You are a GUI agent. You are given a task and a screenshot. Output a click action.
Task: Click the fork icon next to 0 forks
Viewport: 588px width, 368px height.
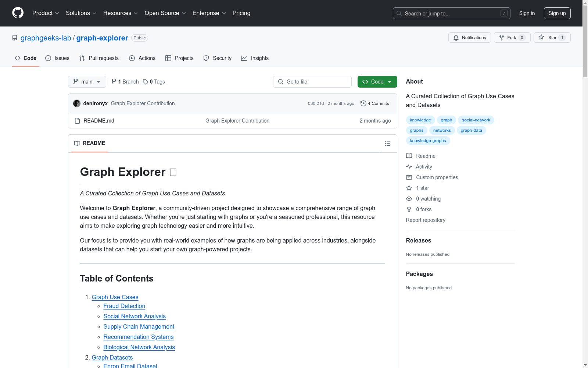(409, 209)
